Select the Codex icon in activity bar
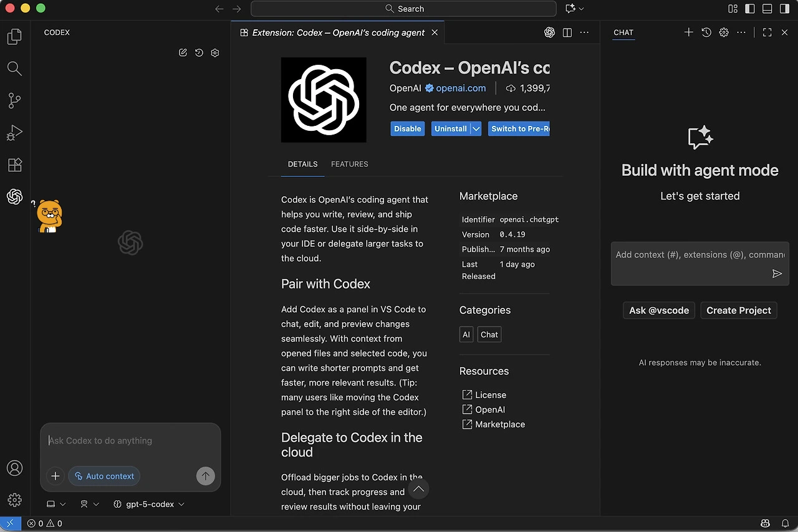798x532 pixels. pos(14,197)
